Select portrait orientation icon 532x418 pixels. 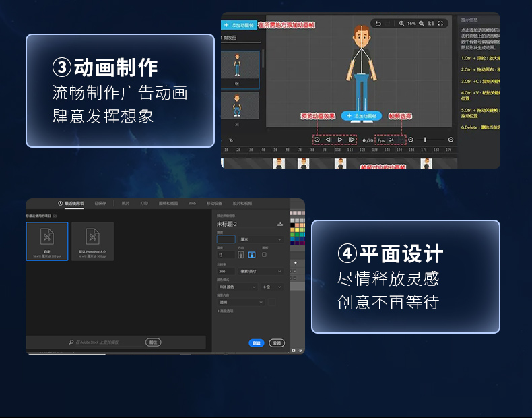pyautogui.click(x=241, y=255)
